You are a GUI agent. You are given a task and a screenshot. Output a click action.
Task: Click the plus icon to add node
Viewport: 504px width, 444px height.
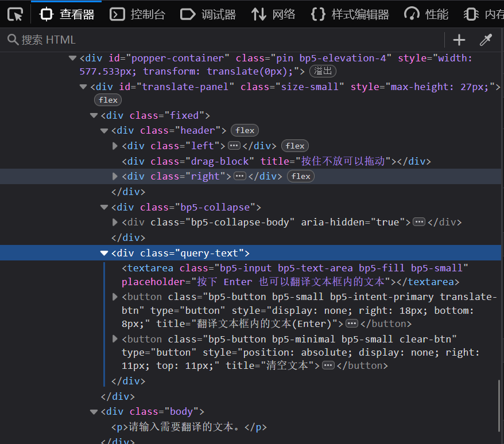pyautogui.click(x=459, y=40)
